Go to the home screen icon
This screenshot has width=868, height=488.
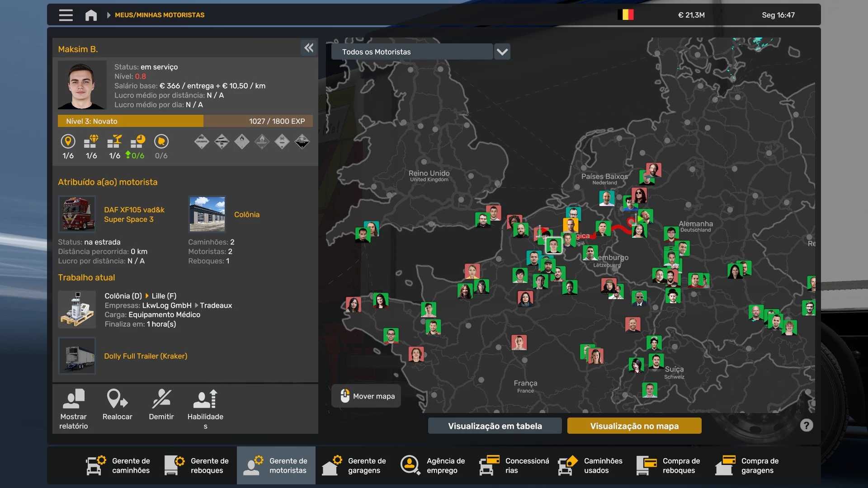[x=91, y=15]
